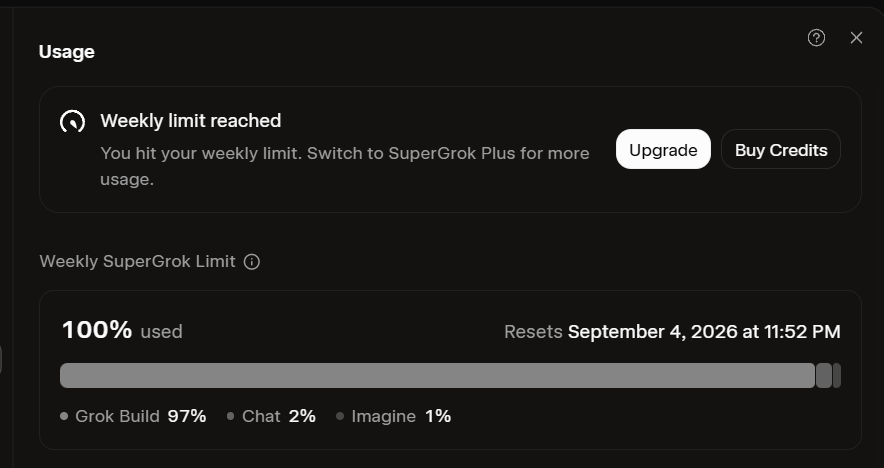Viewport: 884px width, 468px height.
Task: Click the Grok Build legend dot
Action: (64, 416)
